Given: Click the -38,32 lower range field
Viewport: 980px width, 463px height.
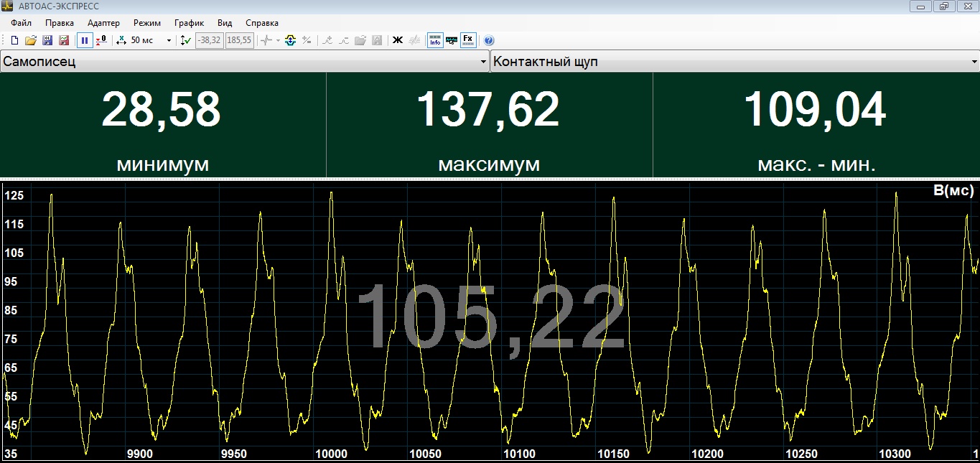Looking at the screenshot, I should pos(209,40).
